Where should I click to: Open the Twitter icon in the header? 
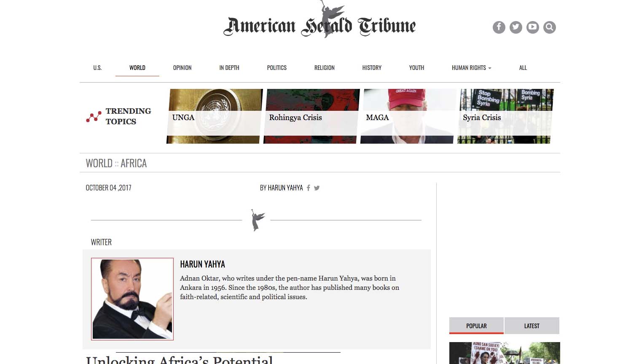[515, 27]
